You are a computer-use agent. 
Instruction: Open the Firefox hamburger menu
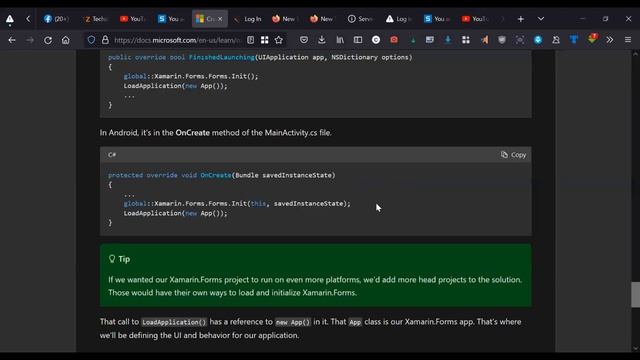point(628,40)
